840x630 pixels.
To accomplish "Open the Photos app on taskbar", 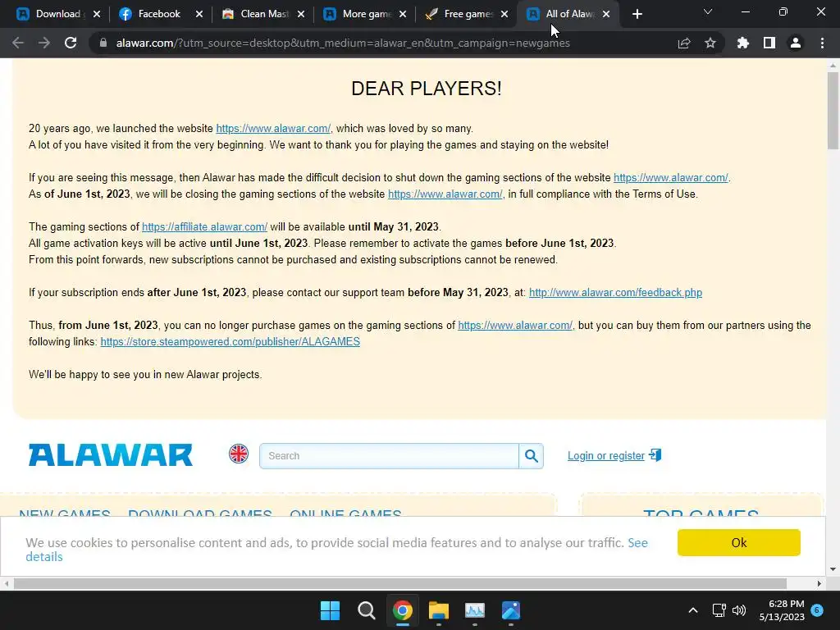I will click(x=511, y=610).
